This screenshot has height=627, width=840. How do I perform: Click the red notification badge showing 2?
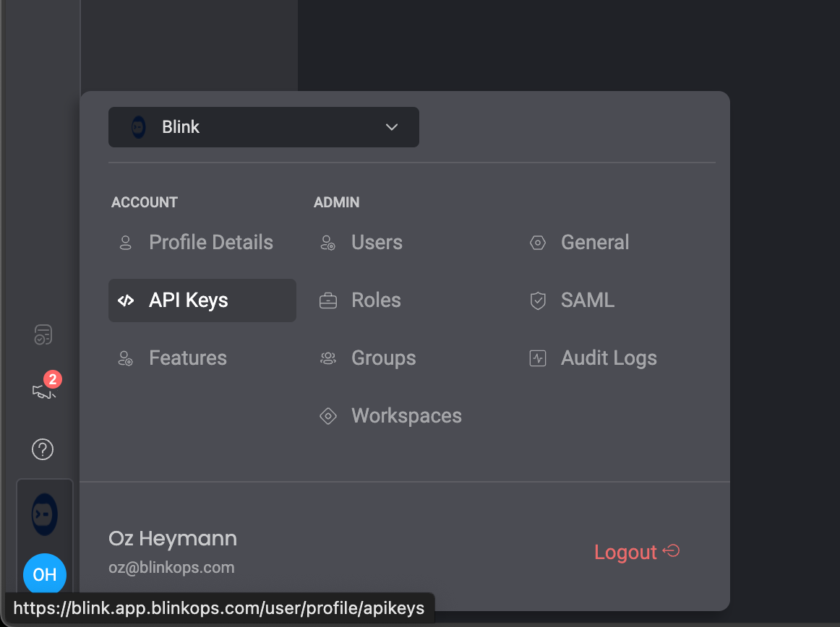[53, 380]
